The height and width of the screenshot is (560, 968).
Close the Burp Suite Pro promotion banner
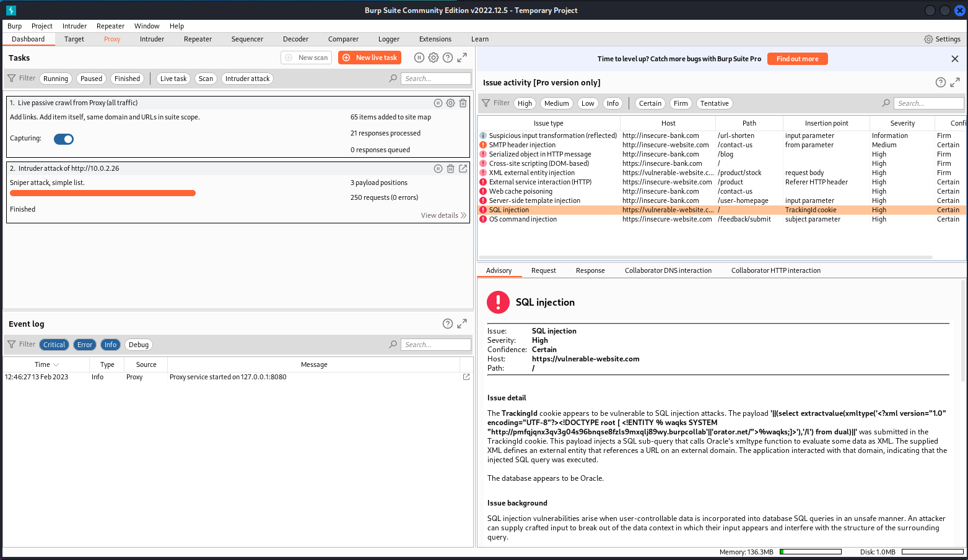[955, 59]
